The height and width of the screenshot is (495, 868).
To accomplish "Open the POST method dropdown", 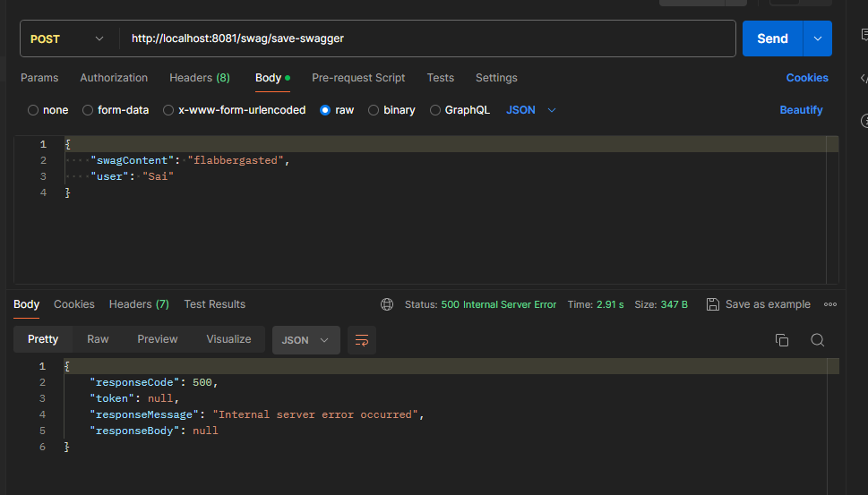I will [x=66, y=38].
